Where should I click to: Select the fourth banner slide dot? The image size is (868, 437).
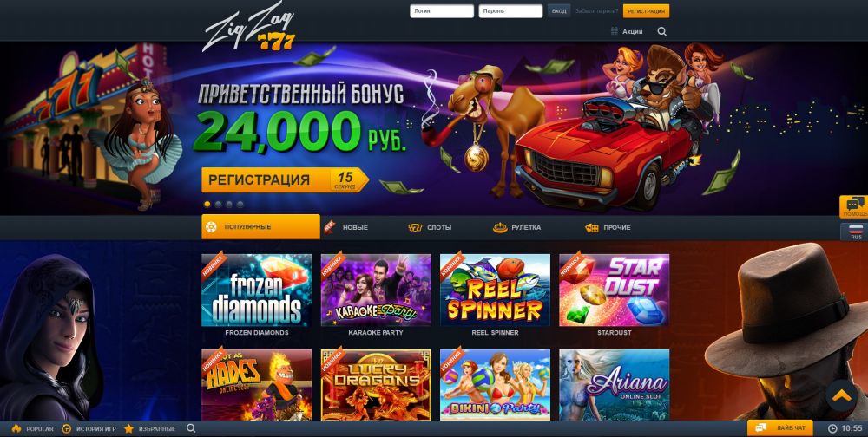coord(240,204)
